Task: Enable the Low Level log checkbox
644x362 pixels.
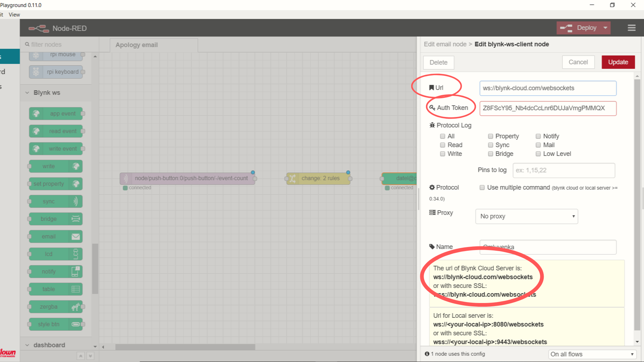Action: pyautogui.click(x=538, y=154)
